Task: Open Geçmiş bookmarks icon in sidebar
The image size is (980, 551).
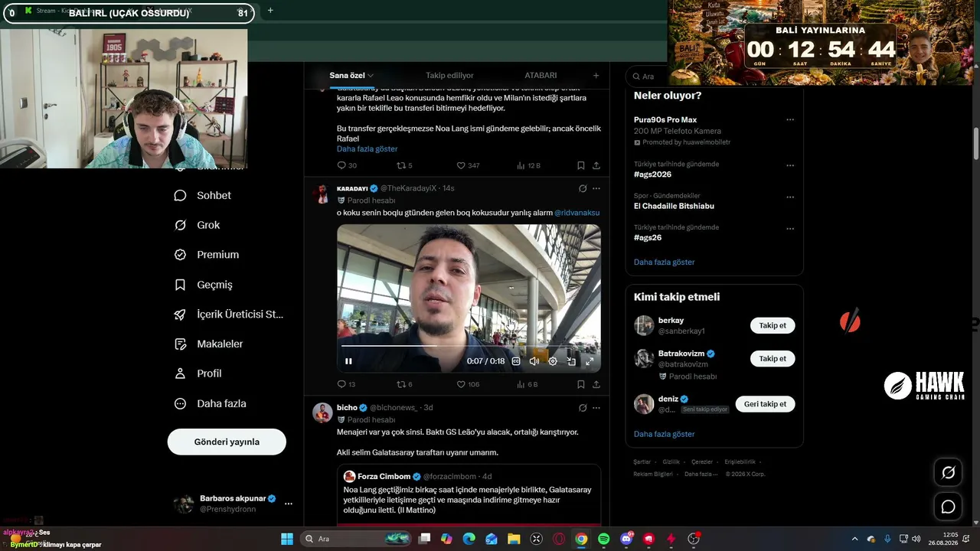Action: [180, 285]
